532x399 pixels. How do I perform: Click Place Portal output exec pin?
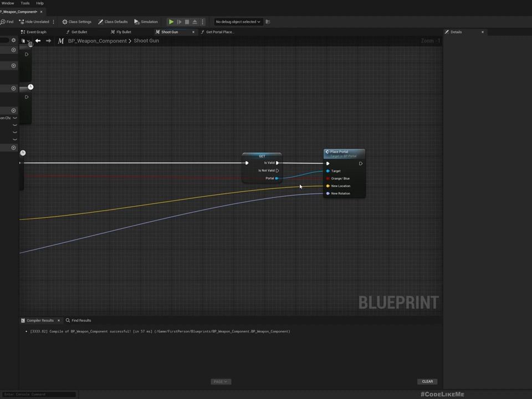pos(361,163)
